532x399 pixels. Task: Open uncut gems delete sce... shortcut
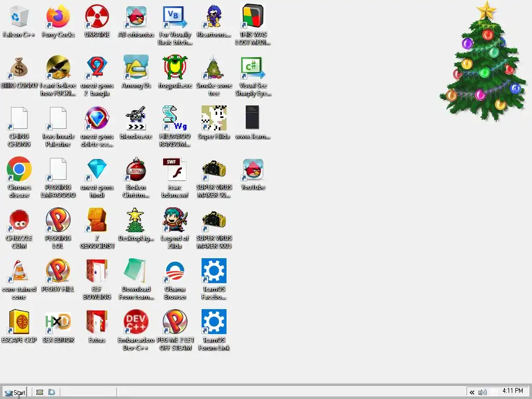(97, 118)
